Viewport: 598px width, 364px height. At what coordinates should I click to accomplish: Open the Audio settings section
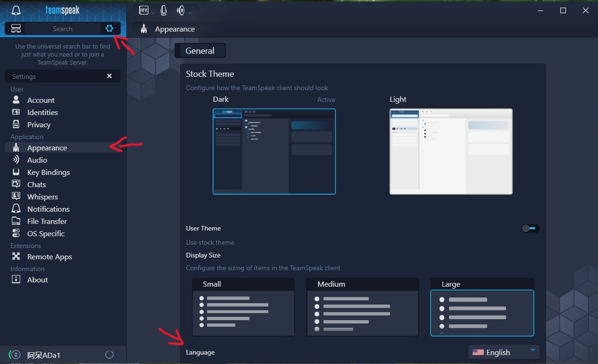click(37, 160)
